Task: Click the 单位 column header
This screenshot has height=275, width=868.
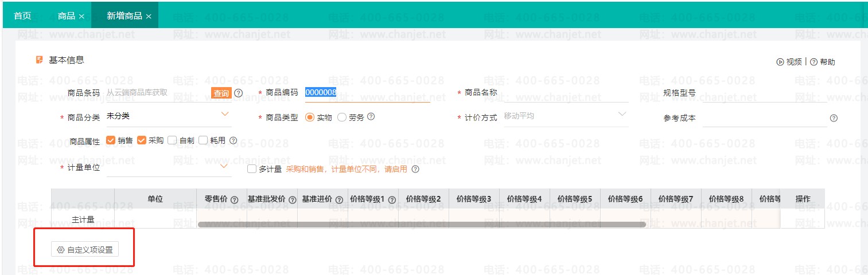Action: [x=155, y=199]
